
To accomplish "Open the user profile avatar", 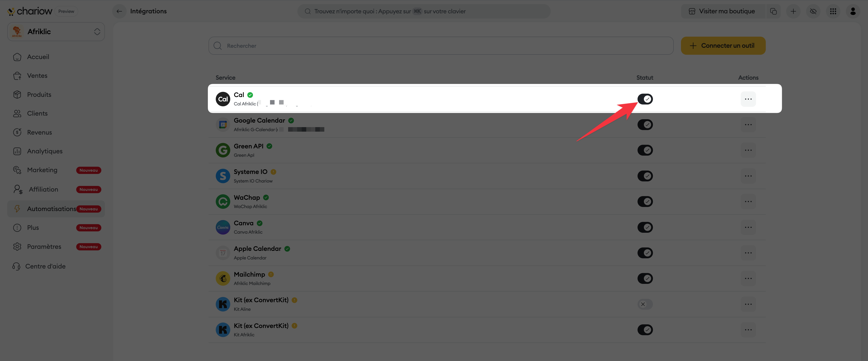I will pos(853,11).
